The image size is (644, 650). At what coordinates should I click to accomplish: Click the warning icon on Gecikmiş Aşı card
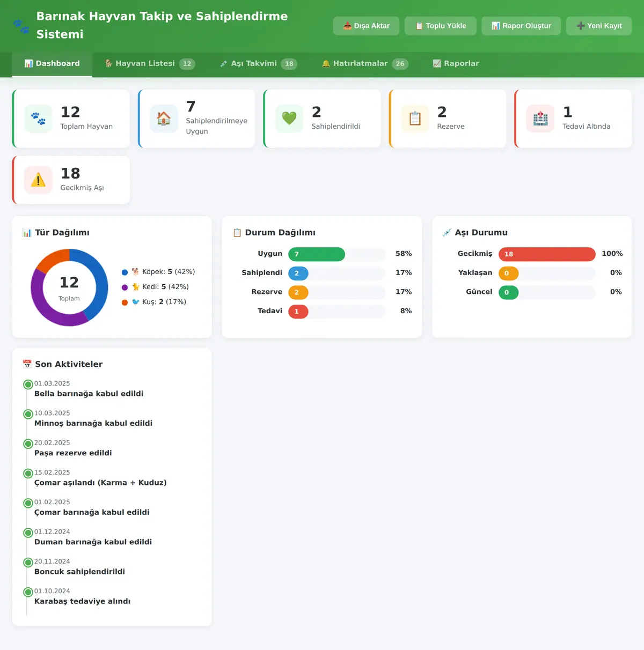[38, 180]
